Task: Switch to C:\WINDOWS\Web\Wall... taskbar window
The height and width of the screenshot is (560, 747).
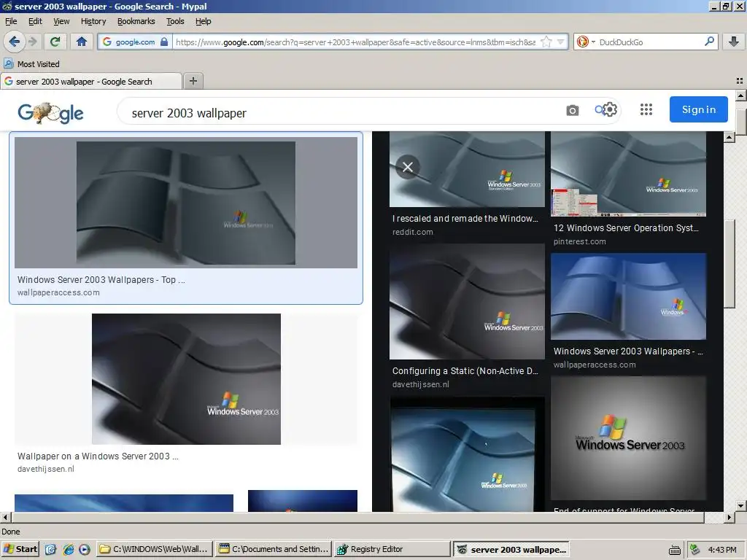Action: click(x=154, y=549)
